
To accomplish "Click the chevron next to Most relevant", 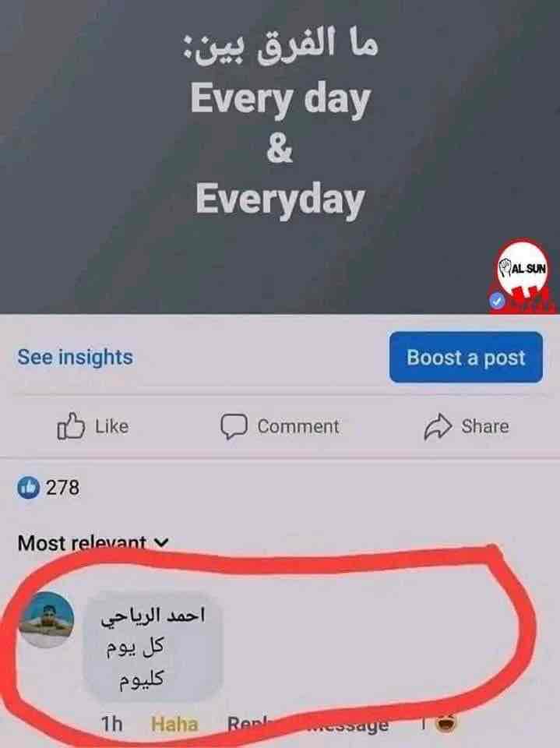I will (x=162, y=543).
